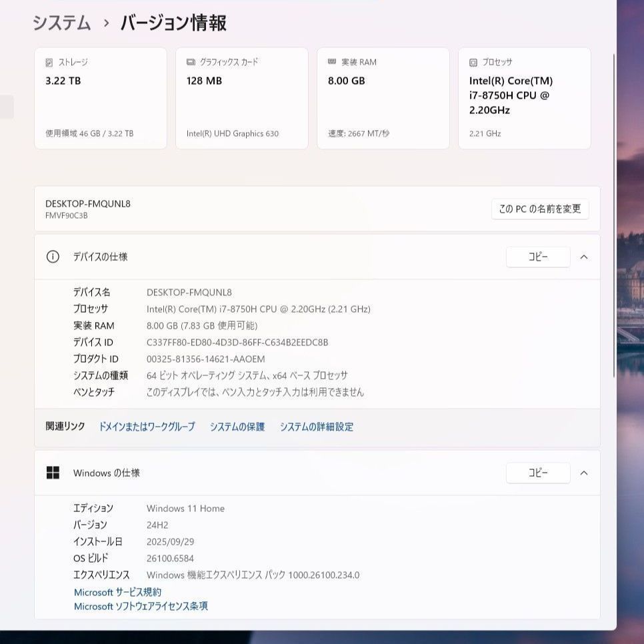Go back to システム in the breadcrumb
The width and height of the screenshot is (644, 644).
click(x=62, y=23)
